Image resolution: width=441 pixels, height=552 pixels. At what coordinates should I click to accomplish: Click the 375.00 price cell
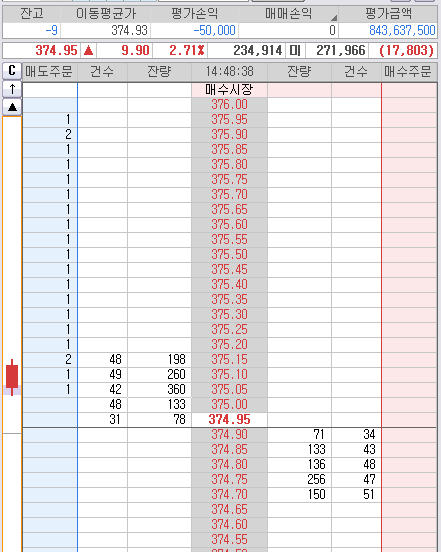(x=229, y=404)
